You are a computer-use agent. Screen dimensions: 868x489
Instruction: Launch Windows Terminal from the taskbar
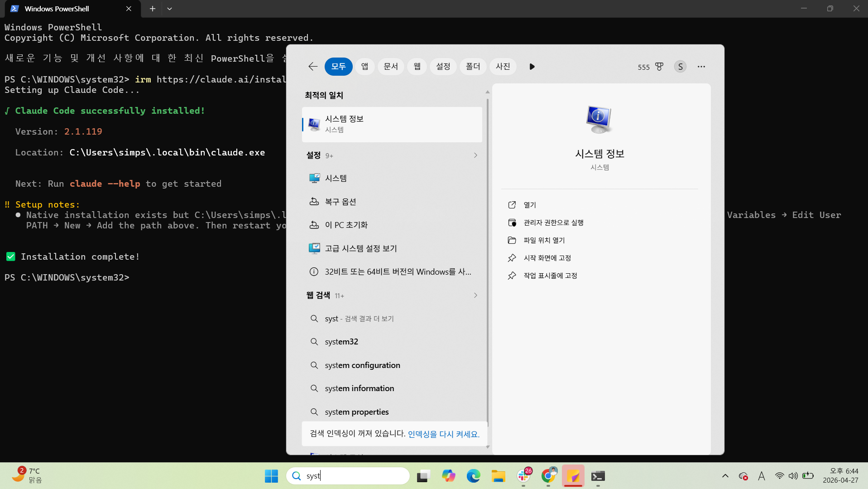(598, 476)
